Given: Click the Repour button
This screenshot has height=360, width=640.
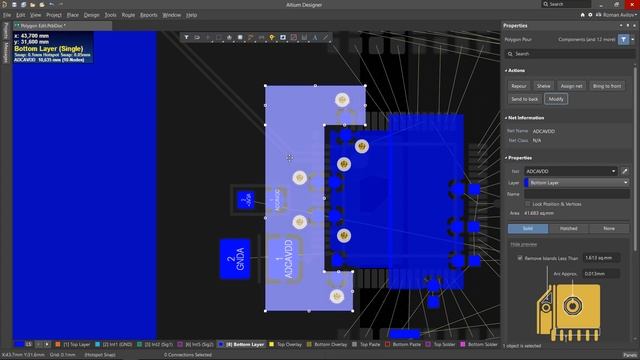Looking at the screenshot, I should pyautogui.click(x=519, y=86).
